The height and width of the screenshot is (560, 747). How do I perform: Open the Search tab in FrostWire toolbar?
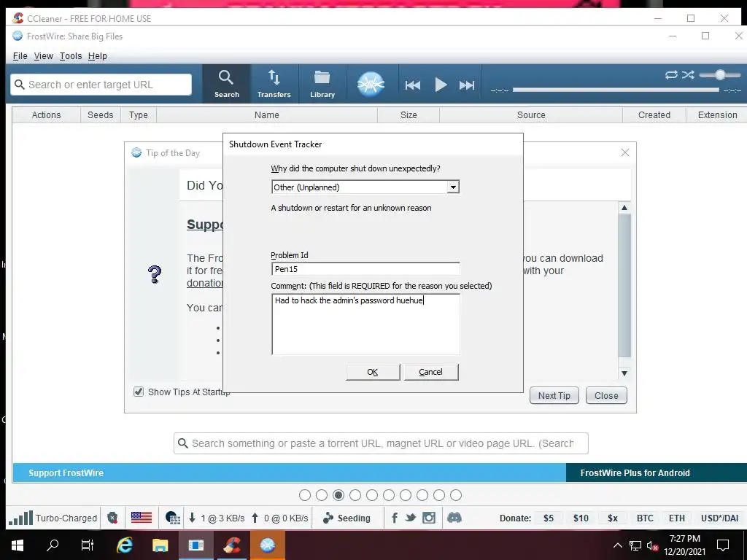click(226, 84)
